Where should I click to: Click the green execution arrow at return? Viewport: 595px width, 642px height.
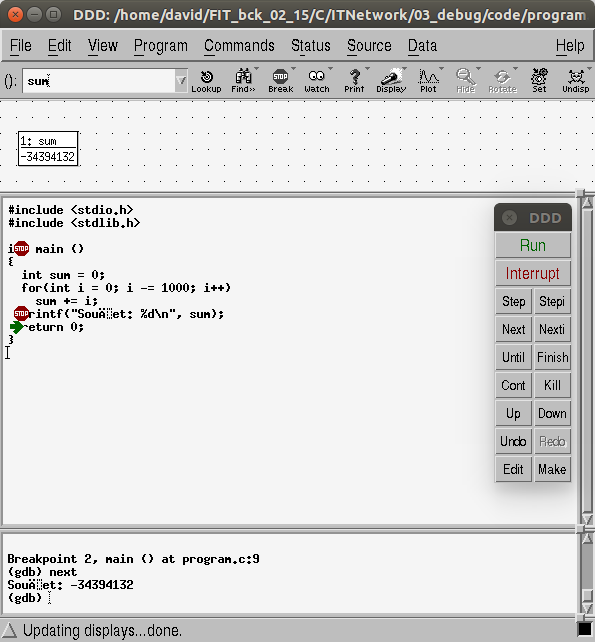point(17,327)
